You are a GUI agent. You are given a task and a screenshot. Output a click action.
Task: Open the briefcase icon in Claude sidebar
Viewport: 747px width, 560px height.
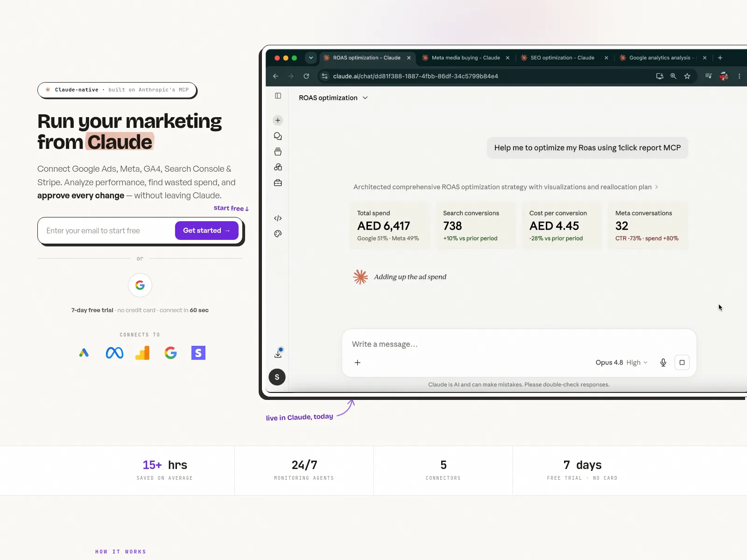[x=278, y=183]
